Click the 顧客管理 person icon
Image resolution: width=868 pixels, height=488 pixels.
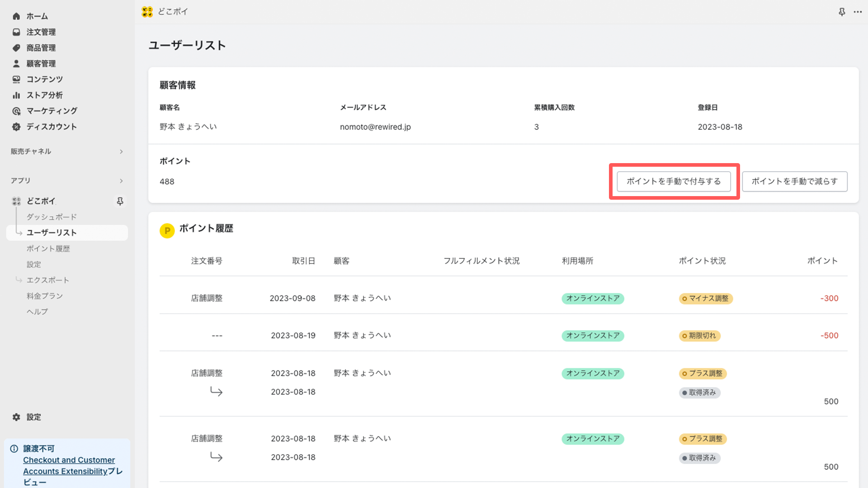point(16,64)
